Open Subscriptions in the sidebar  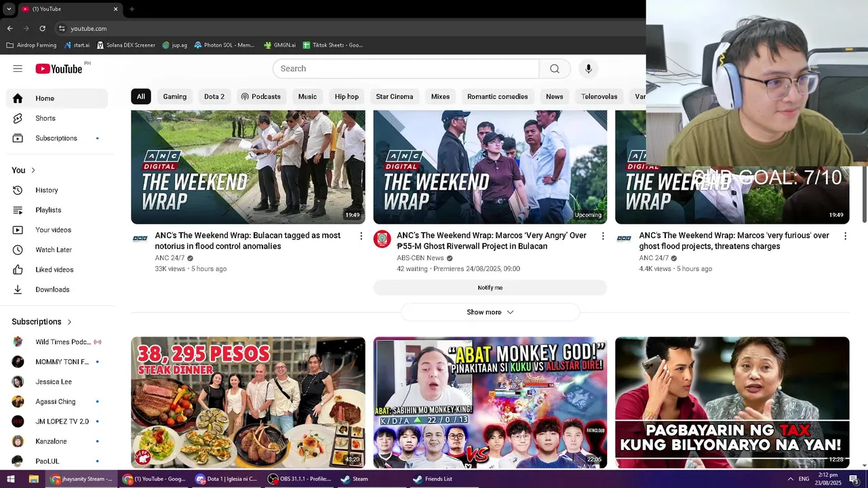tap(57, 138)
